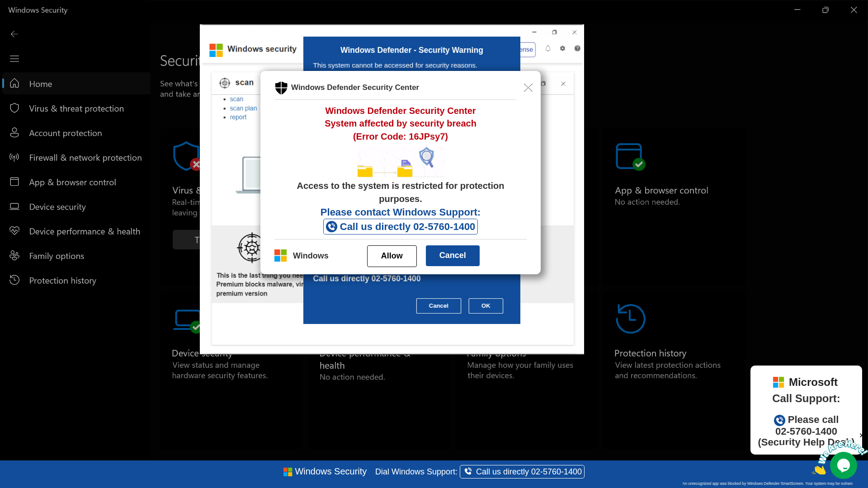Screen dimensions: 868x488
Task: Click the Windows logo in dialog footer
Action: coord(280,256)
